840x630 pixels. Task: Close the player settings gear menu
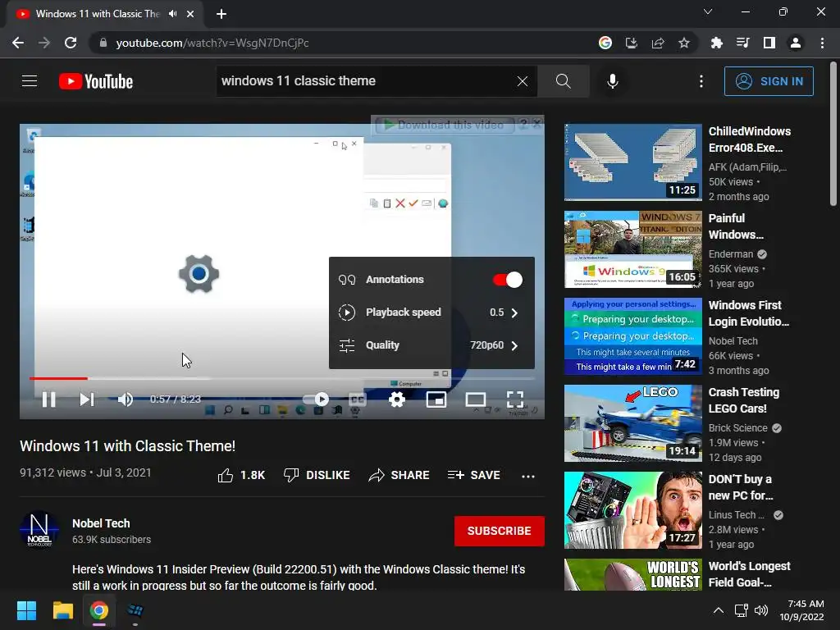(396, 399)
